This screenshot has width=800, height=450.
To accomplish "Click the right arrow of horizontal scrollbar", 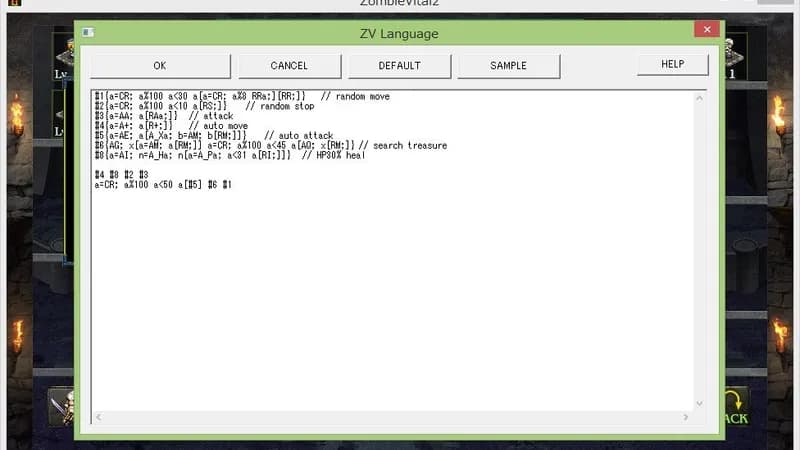I will [x=686, y=417].
